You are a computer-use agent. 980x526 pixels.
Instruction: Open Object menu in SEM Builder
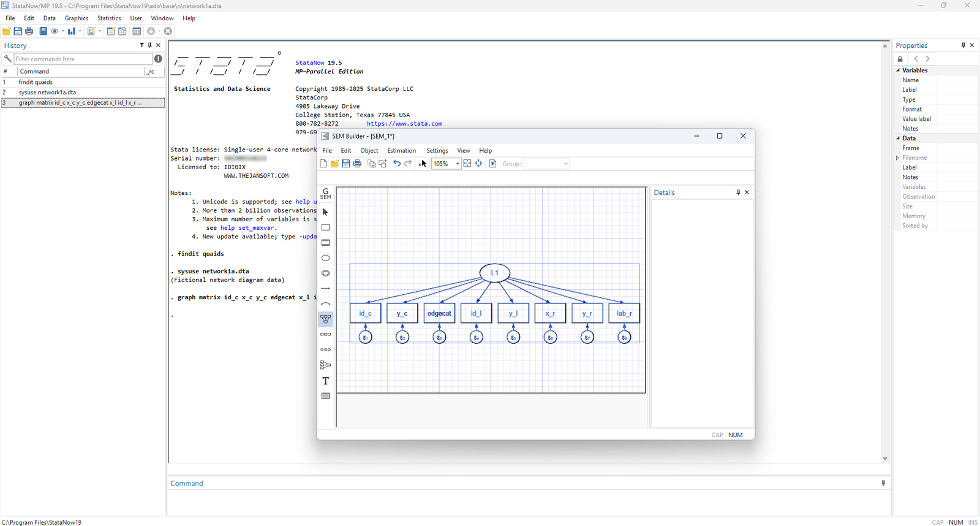coord(369,151)
